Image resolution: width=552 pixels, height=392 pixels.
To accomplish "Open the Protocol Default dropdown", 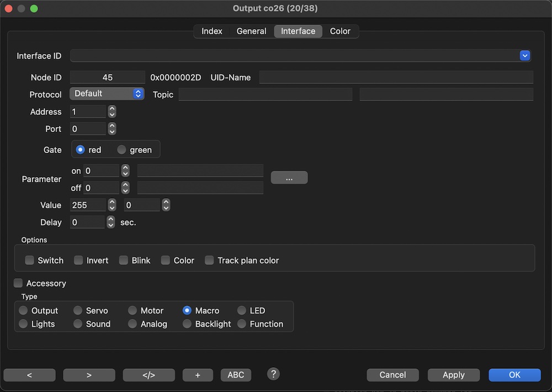I will pyautogui.click(x=107, y=94).
